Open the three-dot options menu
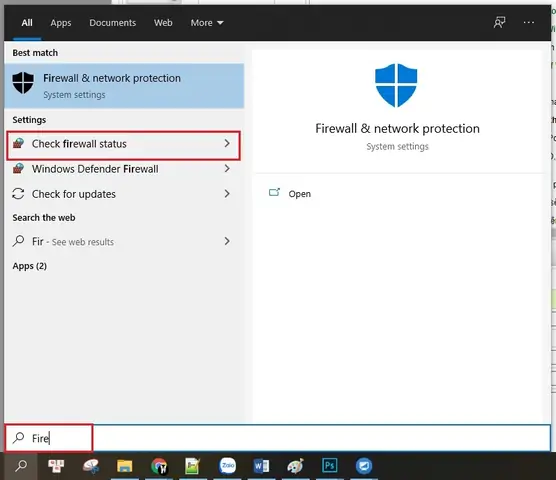The height and width of the screenshot is (480, 556). pos(529,23)
